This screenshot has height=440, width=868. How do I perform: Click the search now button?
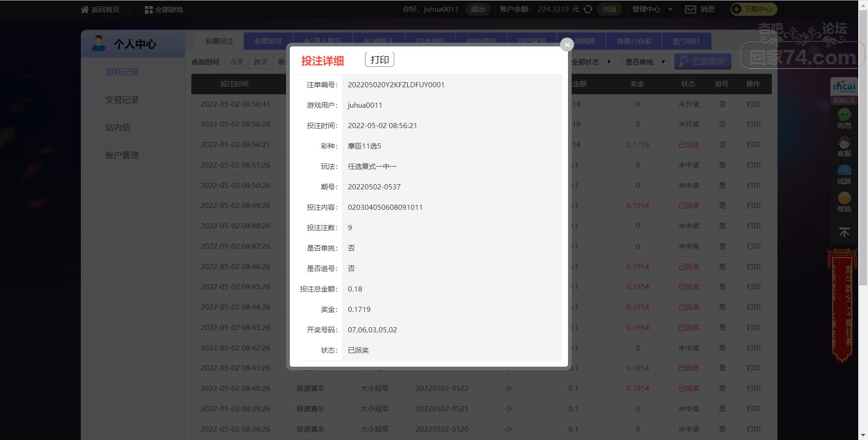pyautogui.click(x=703, y=62)
